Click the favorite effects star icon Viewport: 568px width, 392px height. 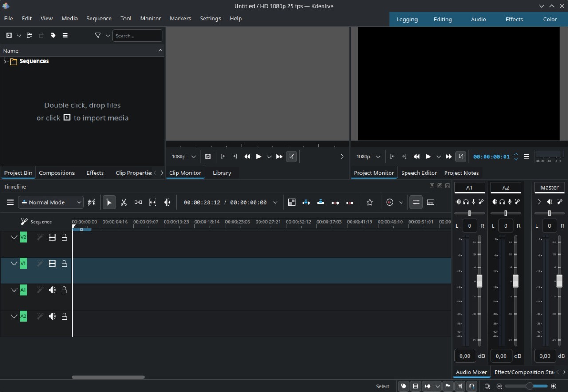pos(370,202)
